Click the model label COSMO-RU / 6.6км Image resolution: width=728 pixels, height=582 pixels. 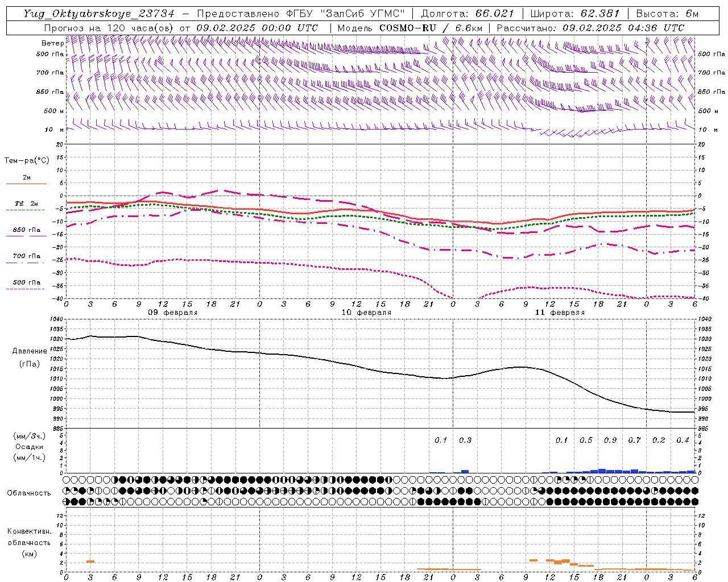click(431, 28)
